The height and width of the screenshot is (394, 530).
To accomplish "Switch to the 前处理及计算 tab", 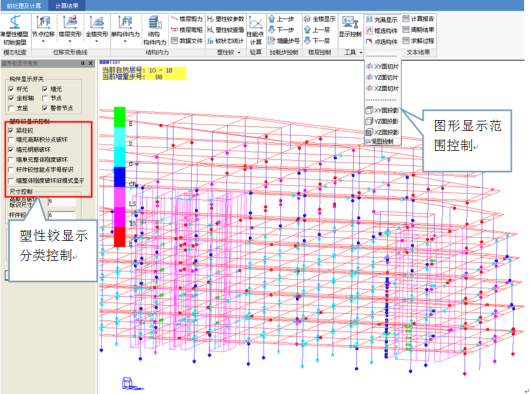I will click(x=24, y=6).
